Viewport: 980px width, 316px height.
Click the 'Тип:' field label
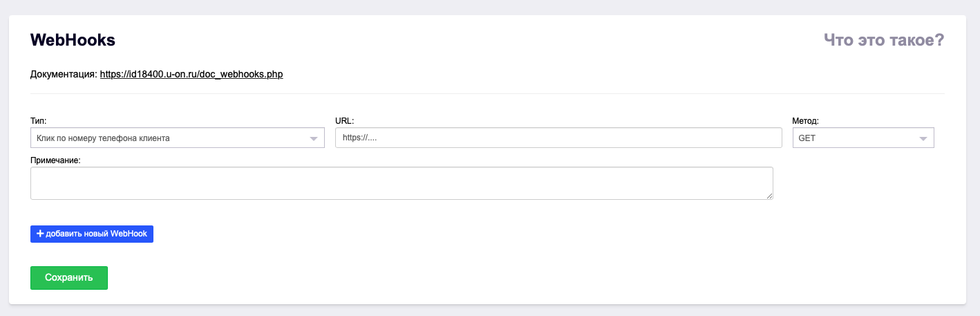[39, 121]
